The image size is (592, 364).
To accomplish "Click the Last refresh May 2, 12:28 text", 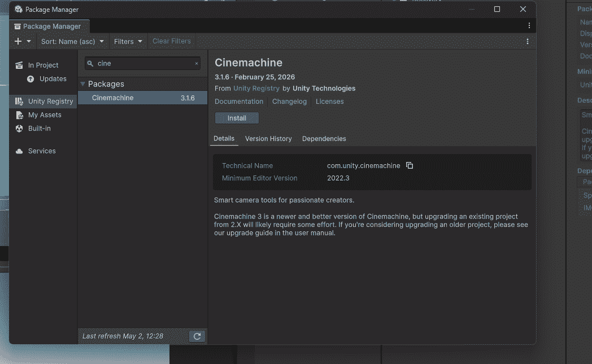I will (123, 336).
